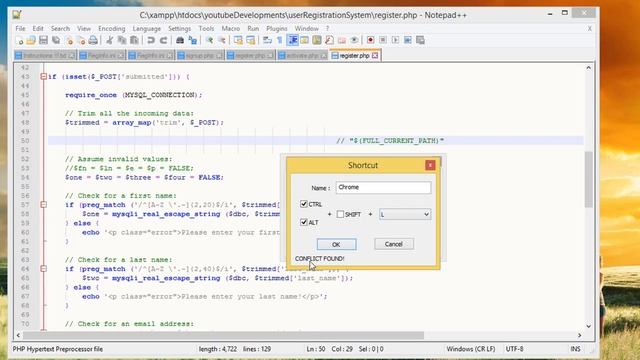
Task: Open the Window menu
Action: pos(307,29)
